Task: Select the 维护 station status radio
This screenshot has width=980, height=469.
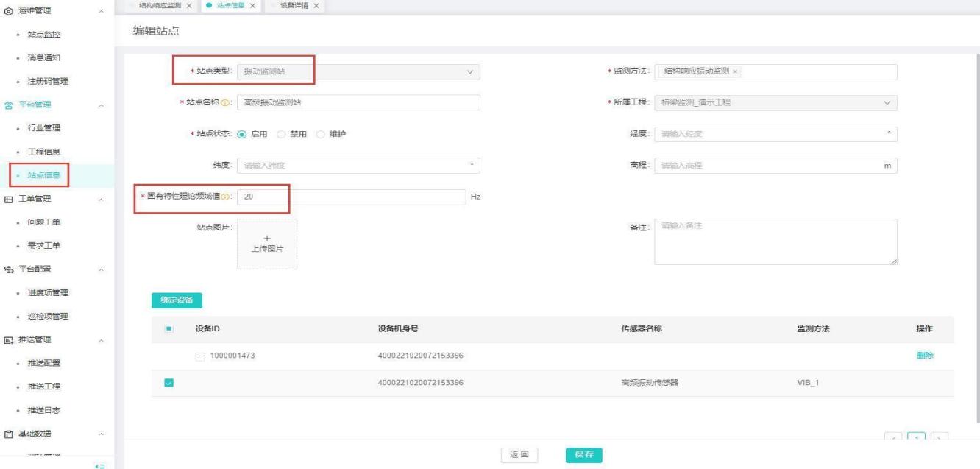Action: [x=320, y=134]
